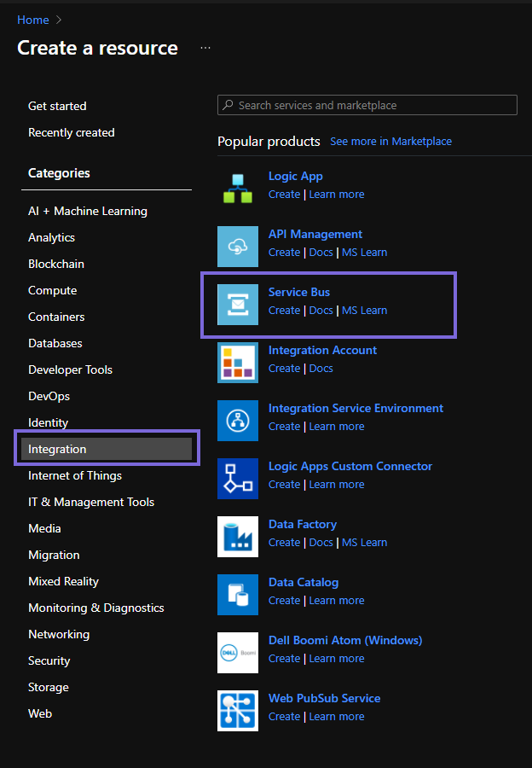Open the Service Bus title link
This screenshot has height=768, width=532.
(x=299, y=292)
